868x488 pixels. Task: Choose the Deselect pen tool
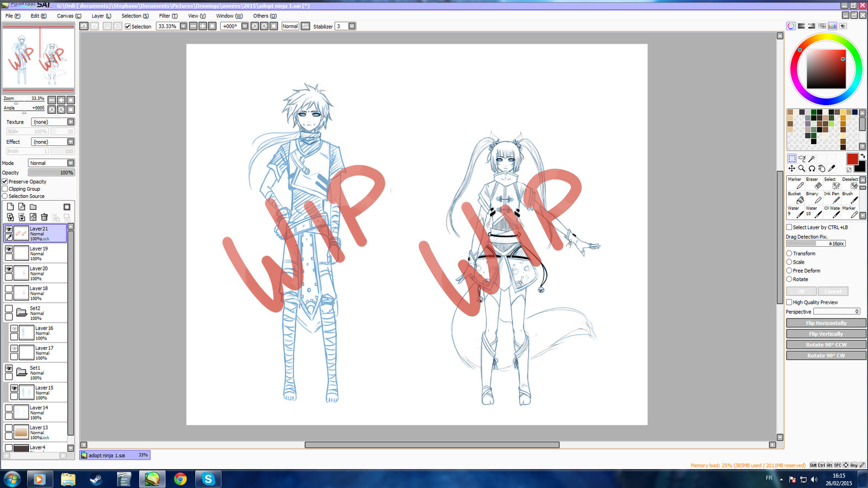pyautogui.click(x=850, y=183)
